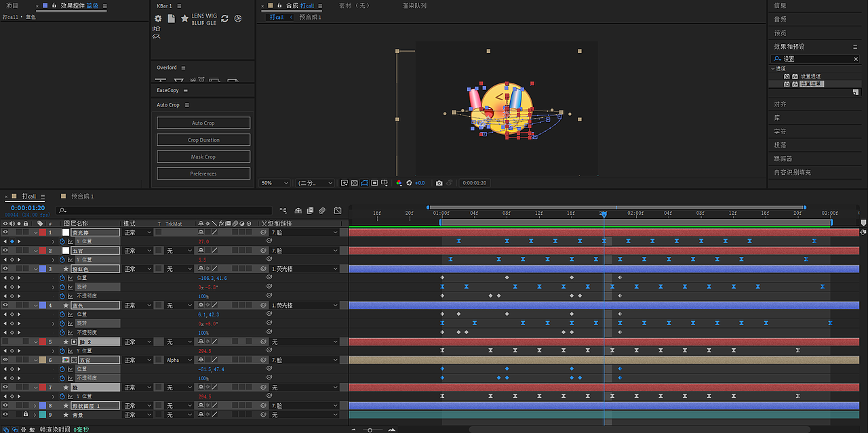Click viewer time display 0:00:01:20
Viewport: 868px width, 433px height.
click(x=475, y=183)
